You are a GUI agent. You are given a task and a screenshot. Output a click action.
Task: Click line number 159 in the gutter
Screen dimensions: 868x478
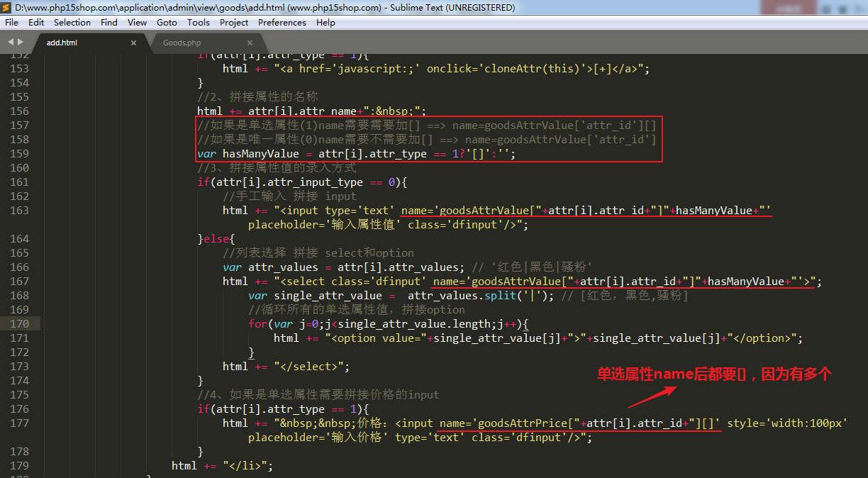point(20,154)
